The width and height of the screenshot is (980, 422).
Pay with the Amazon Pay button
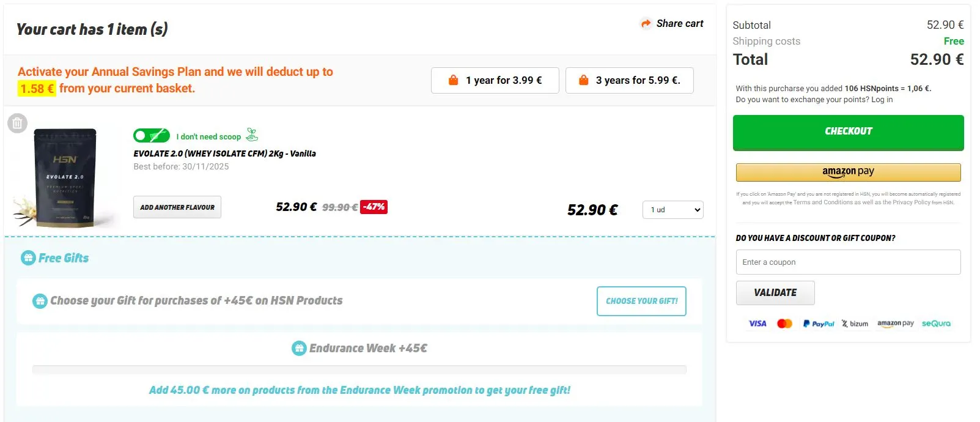pyautogui.click(x=848, y=172)
